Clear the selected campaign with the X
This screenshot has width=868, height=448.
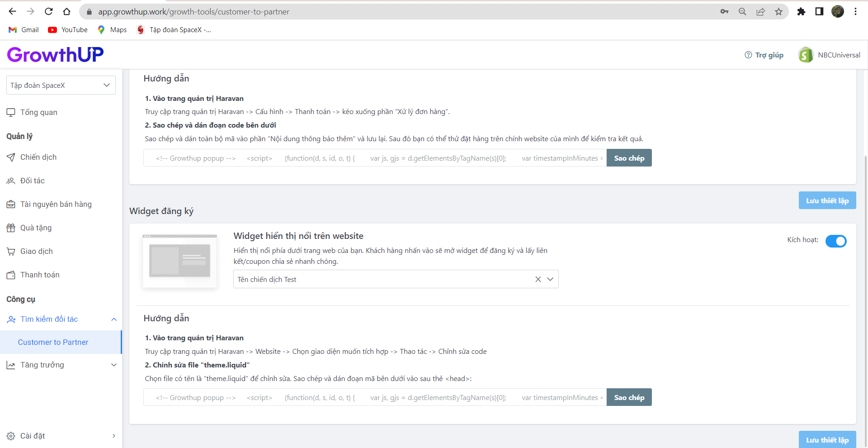pyautogui.click(x=538, y=279)
